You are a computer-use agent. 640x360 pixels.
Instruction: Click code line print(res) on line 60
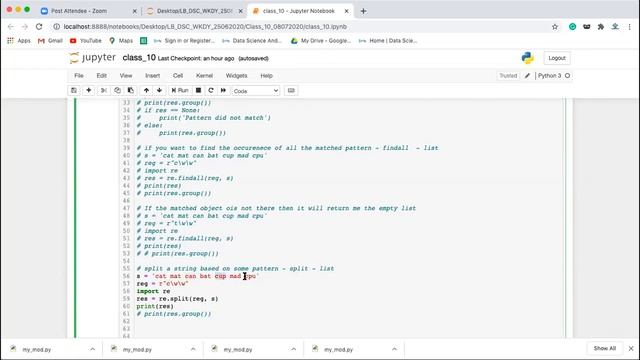(155, 306)
